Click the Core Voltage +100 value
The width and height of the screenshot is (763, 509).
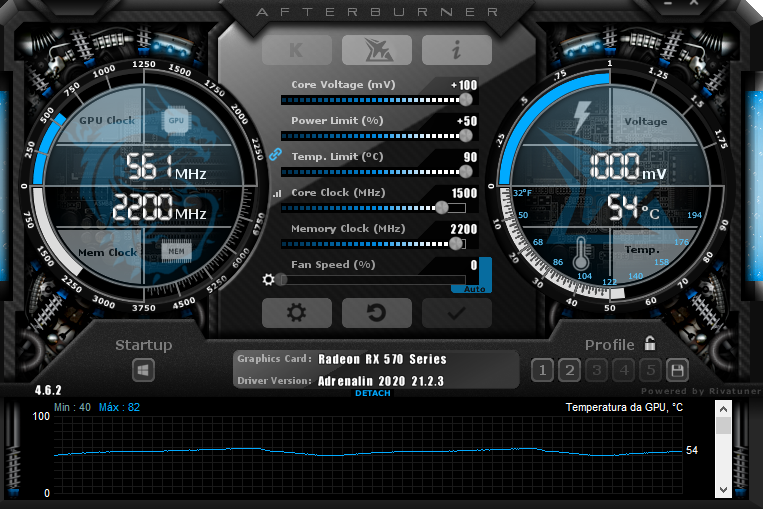pos(464,85)
